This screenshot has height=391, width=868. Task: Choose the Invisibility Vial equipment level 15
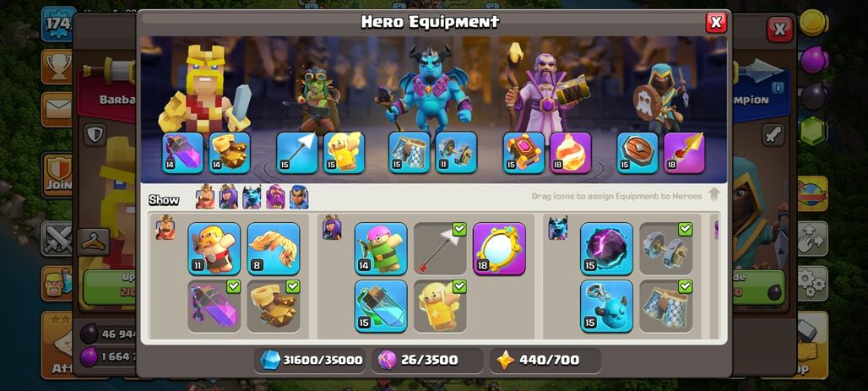click(381, 307)
